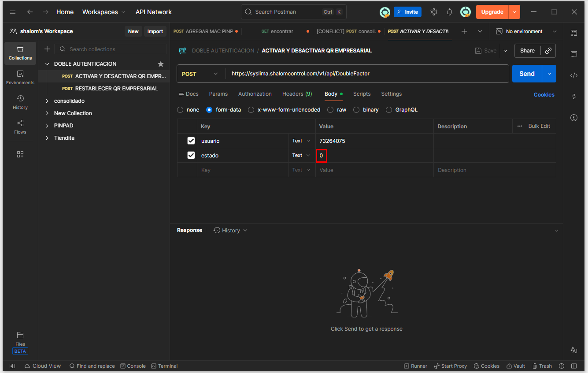Copy request link via the link icon
588x373 pixels.
(x=548, y=51)
